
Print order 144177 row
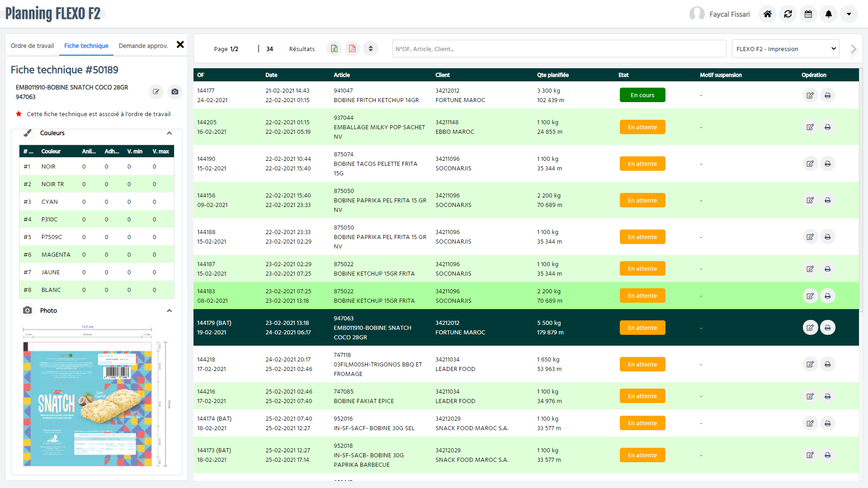[x=828, y=95]
